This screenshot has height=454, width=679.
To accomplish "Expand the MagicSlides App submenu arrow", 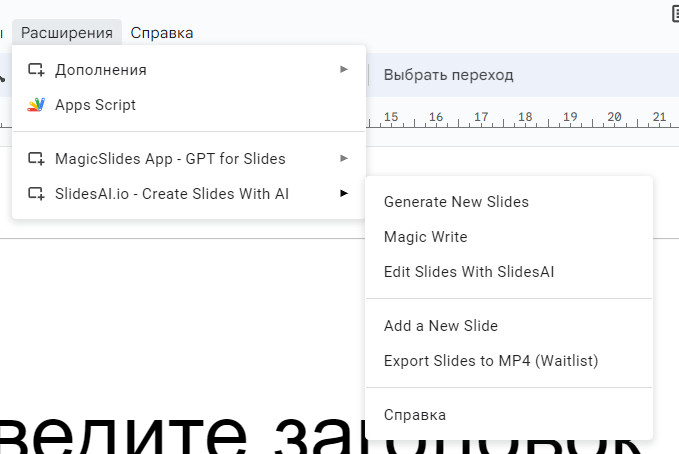I will (x=344, y=159).
